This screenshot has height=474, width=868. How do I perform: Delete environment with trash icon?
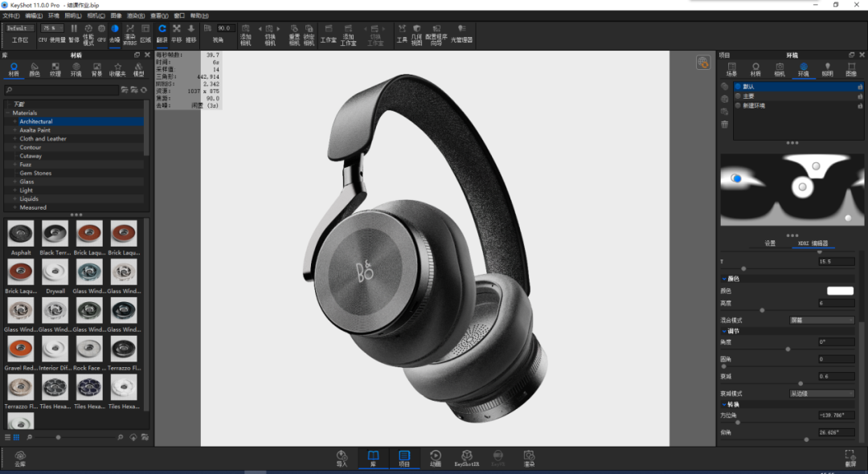pos(725,125)
